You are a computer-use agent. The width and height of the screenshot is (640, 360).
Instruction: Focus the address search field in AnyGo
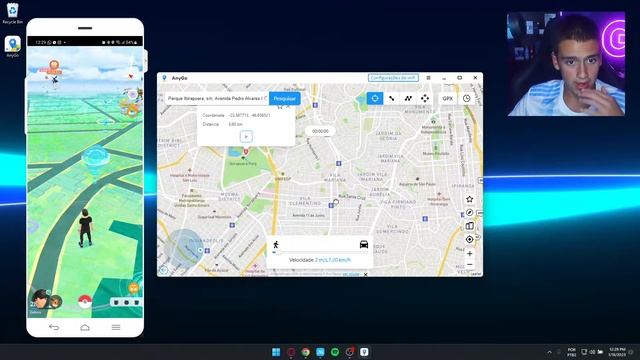coord(217,98)
